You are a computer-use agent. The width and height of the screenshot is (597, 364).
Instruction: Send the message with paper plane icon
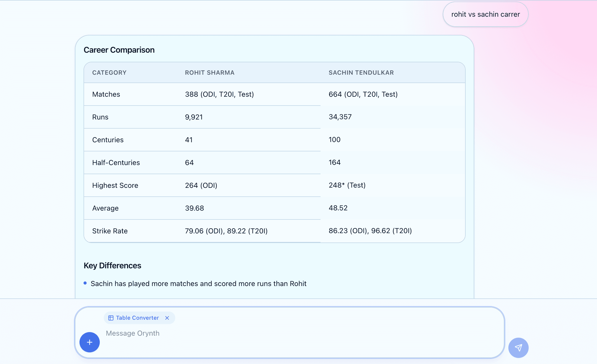coord(518,348)
